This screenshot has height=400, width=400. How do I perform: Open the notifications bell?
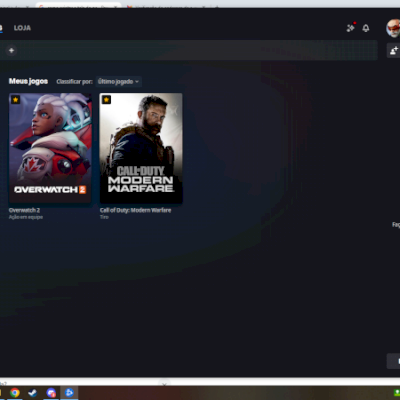pos(366,28)
